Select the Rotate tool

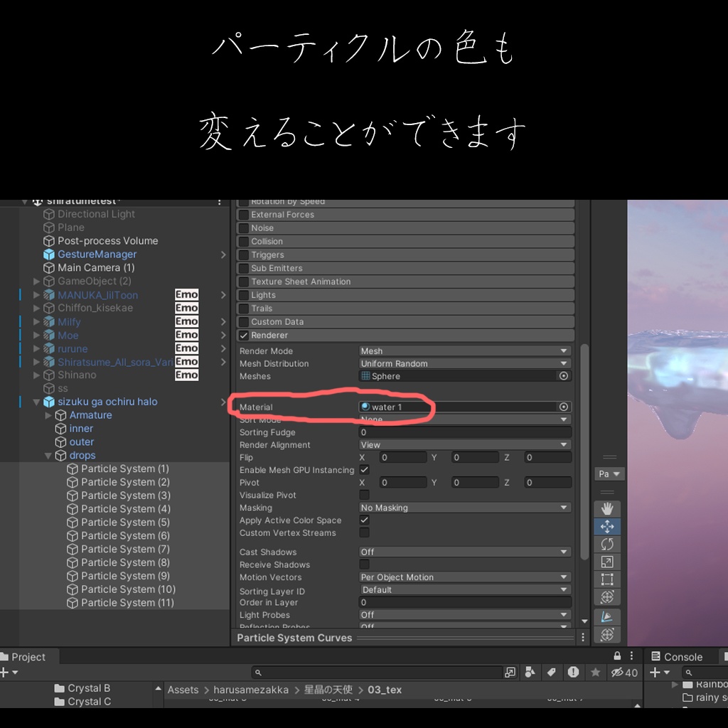[608, 543]
